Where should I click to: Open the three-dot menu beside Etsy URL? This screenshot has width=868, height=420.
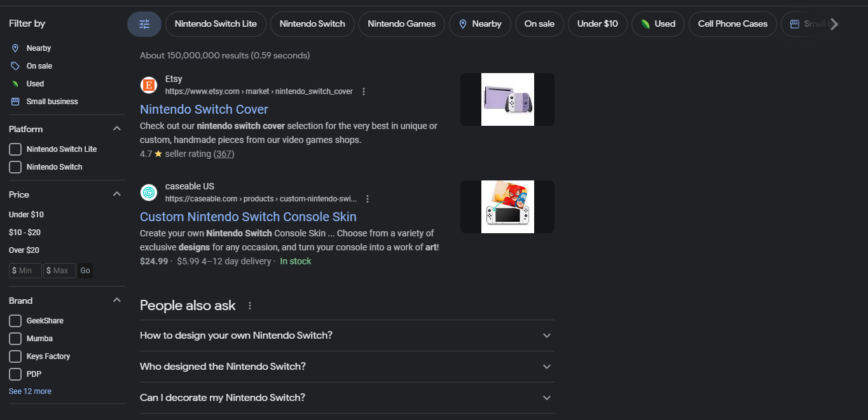(364, 91)
